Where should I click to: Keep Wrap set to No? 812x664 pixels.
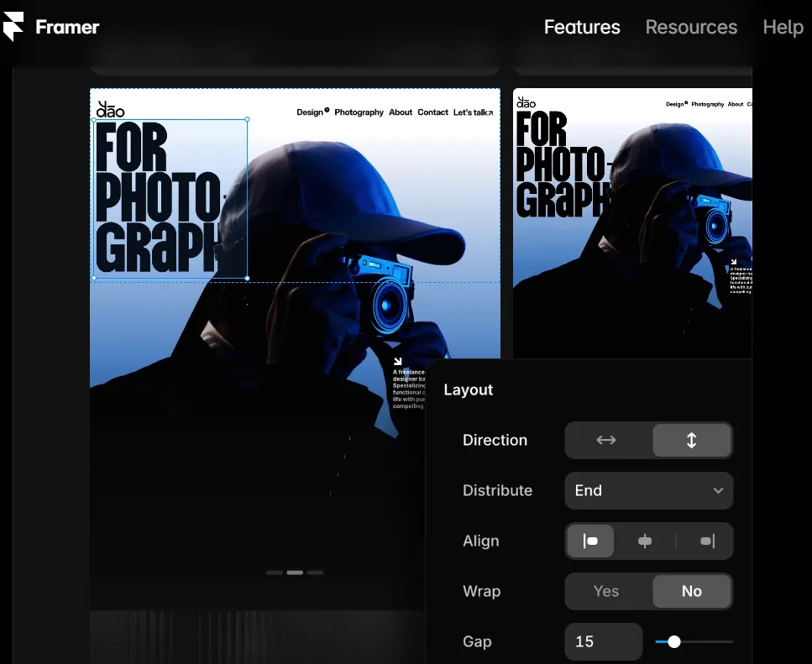(x=692, y=591)
